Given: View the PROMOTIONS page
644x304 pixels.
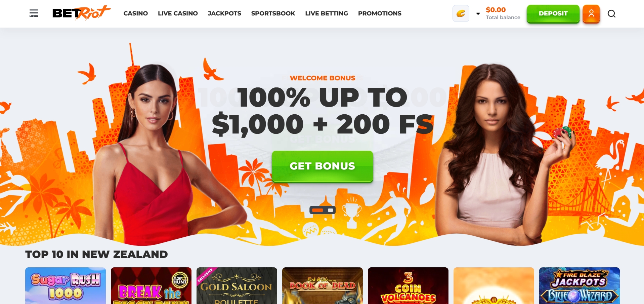Looking at the screenshot, I should click(380, 13).
